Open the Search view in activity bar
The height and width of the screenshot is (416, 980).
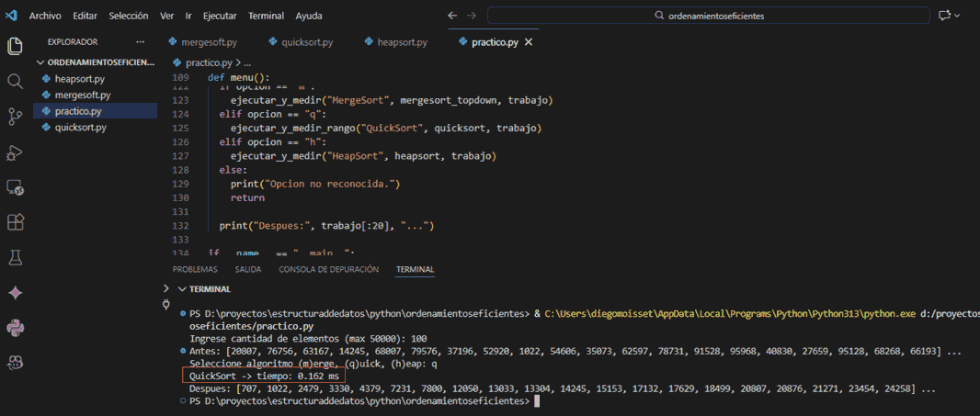click(x=15, y=81)
